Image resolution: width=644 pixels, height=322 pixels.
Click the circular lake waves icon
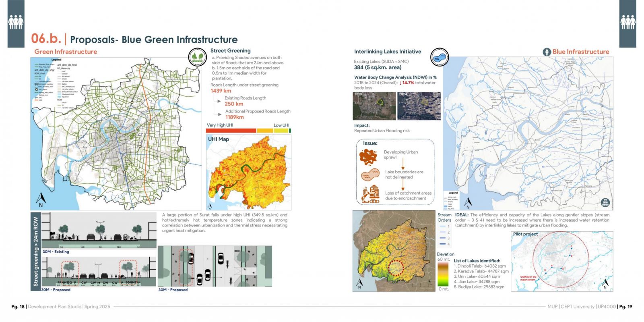click(x=440, y=57)
